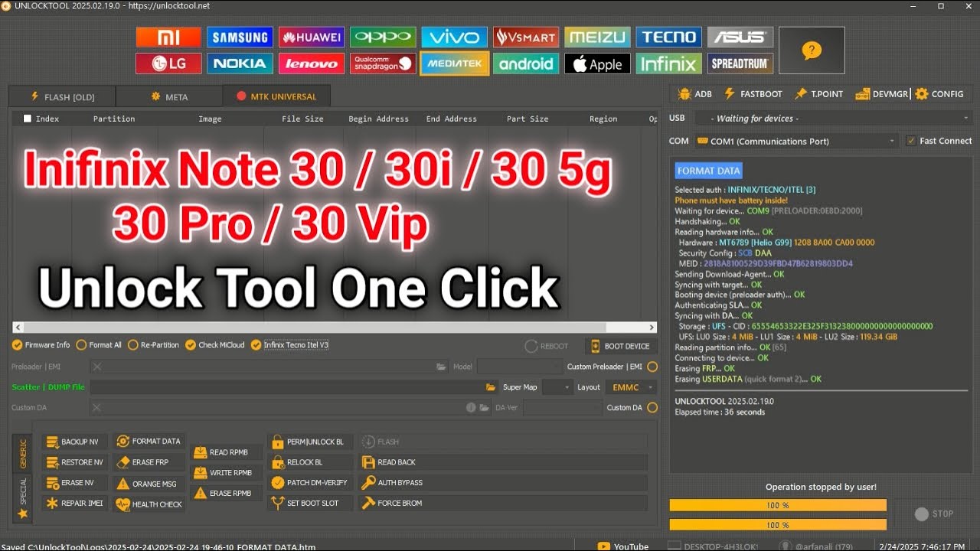Click the lower 100% progress bar
Viewport: 980px width, 551px height.
tap(778, 525)
